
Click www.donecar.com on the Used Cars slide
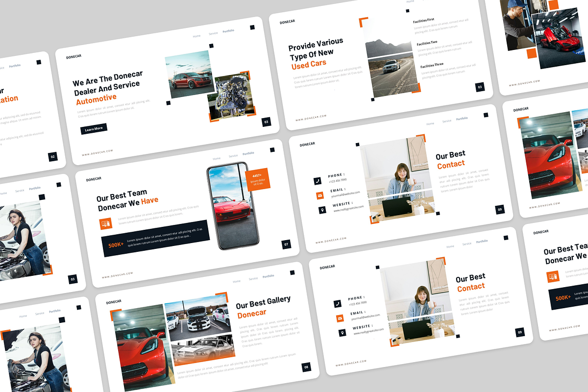311,118
